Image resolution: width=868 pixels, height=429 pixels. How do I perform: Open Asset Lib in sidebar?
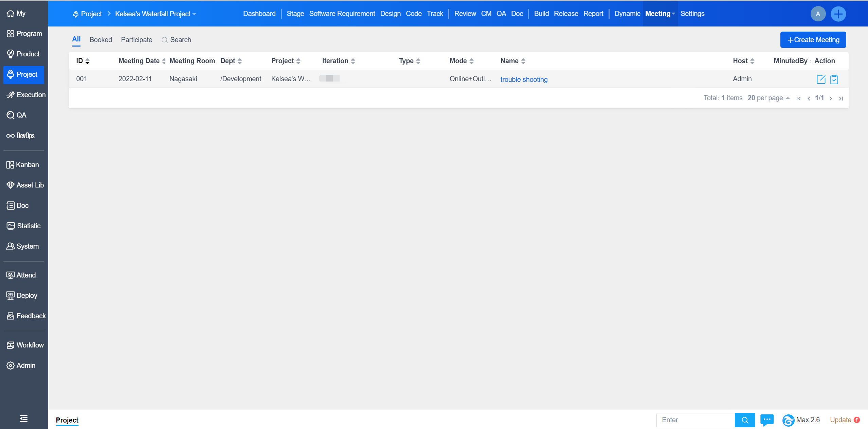tap(25, 185)
